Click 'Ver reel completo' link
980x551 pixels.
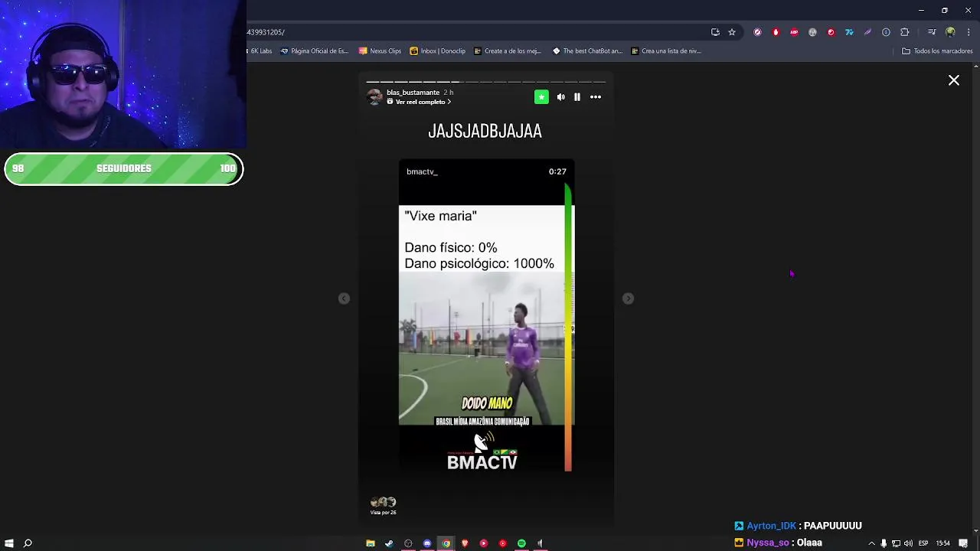tap(419, 102)
